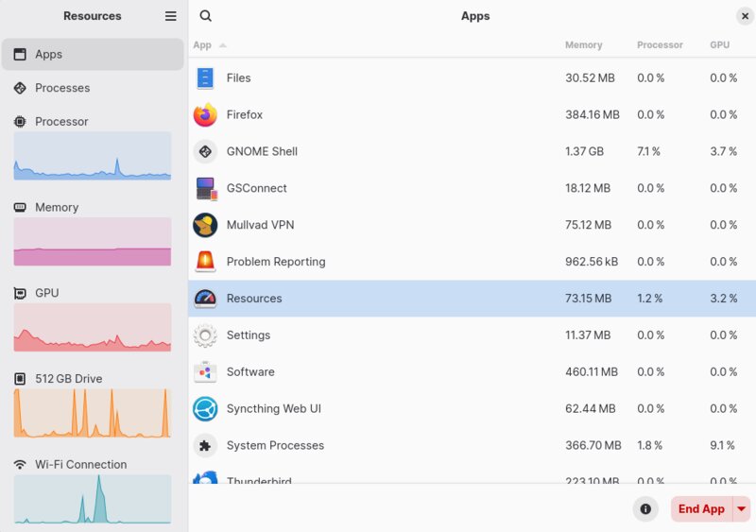The image size is (756, 532).
Task: Click the Mullvad VPN icon
Action: (x=205, y=225)
